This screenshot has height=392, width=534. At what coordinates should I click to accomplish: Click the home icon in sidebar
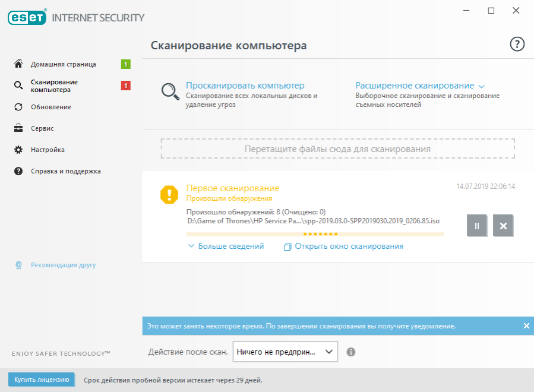18,64
